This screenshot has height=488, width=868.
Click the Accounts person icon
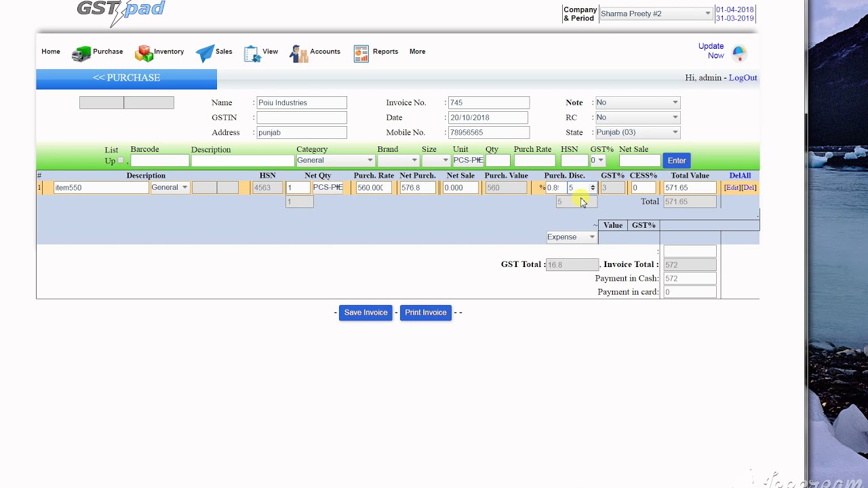click(298, 54)
